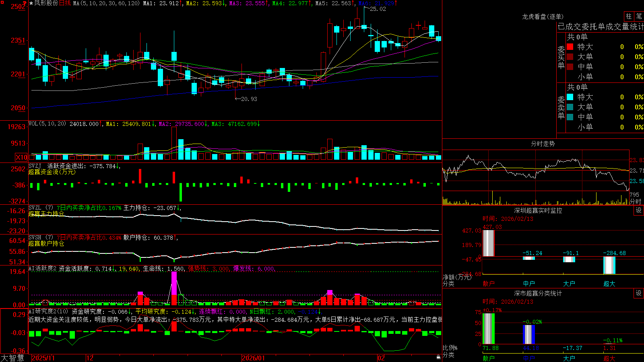Click the 已成交委托单成交量统计 header
This screenshot has width=644, height=362.
(601, 27)
